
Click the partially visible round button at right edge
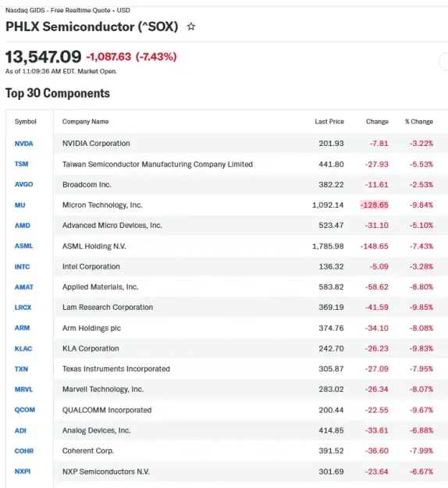(443, 62)
